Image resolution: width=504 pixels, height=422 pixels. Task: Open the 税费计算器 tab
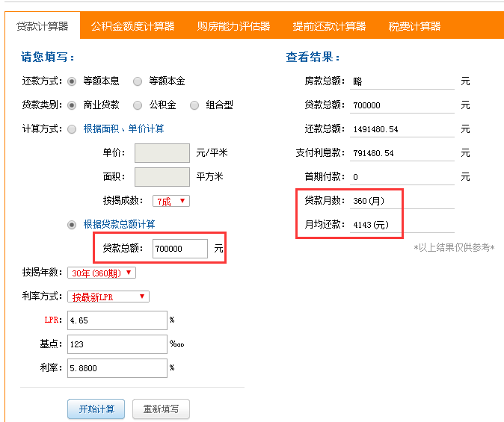point(414,26)
